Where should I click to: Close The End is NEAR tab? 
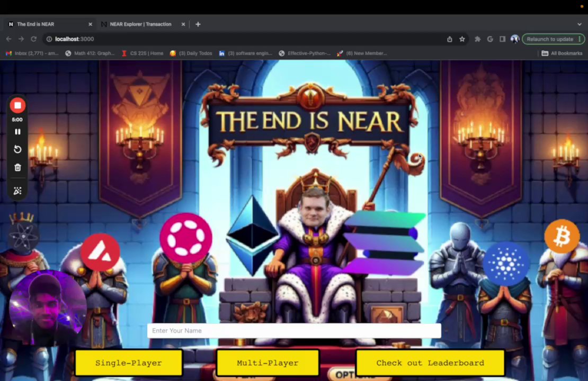click(91, 24)
